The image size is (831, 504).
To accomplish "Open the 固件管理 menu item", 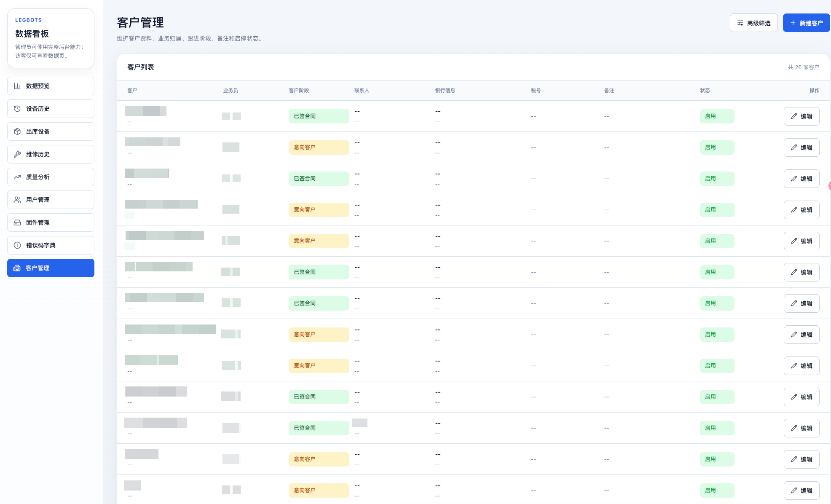I will [x=51, y=223].
